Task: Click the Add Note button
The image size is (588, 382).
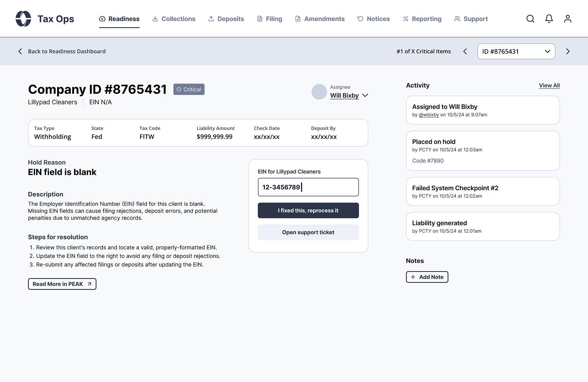Action: coord(427,277)
